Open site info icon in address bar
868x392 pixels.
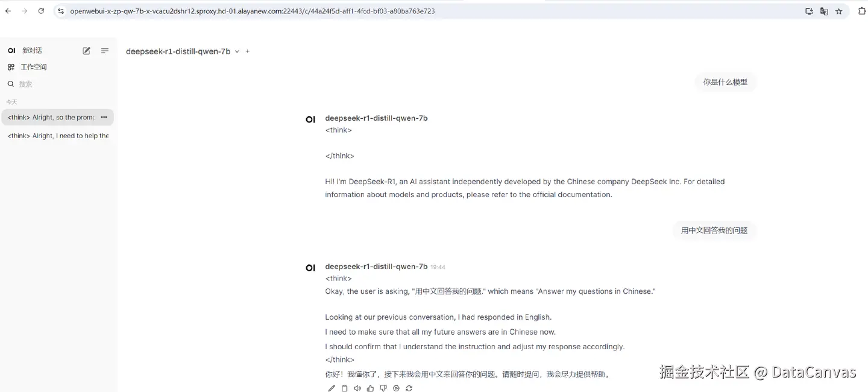point(61,11)
